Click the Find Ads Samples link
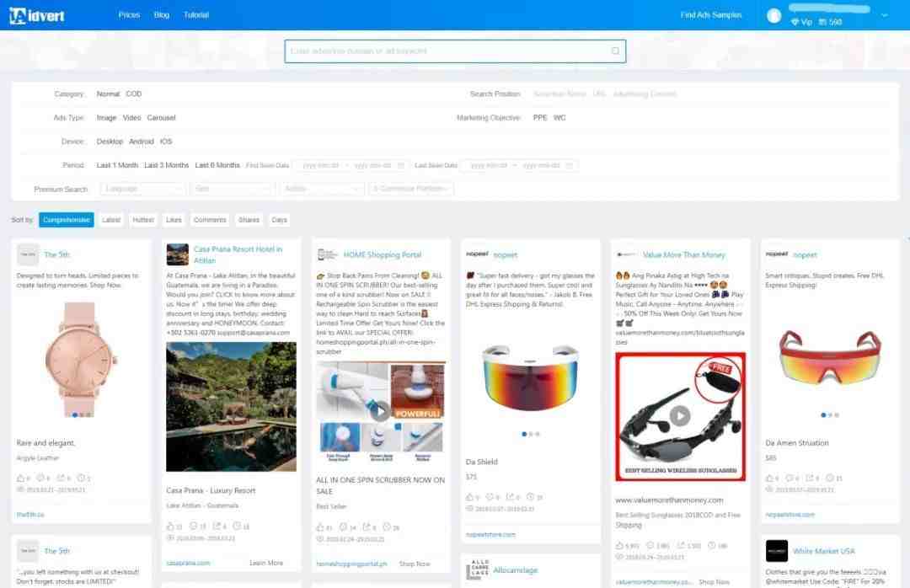 point(711,15)
